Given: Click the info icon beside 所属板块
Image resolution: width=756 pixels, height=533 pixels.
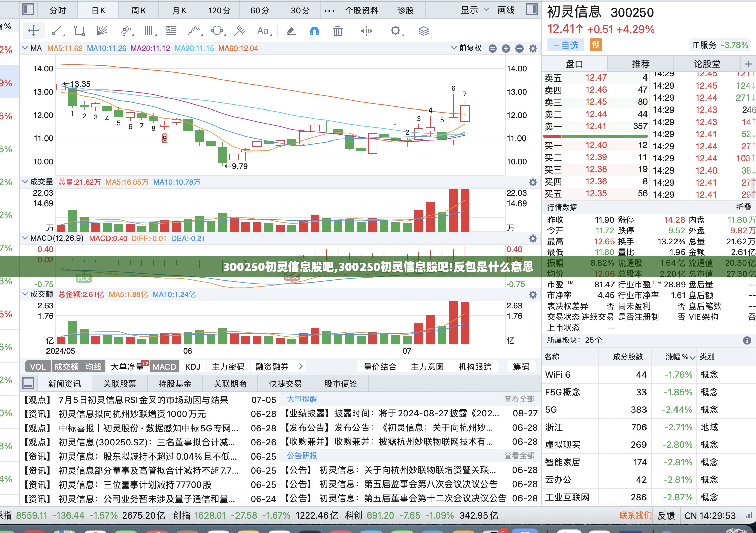Looking at the screenshot, I should click(x=747, y=340).
